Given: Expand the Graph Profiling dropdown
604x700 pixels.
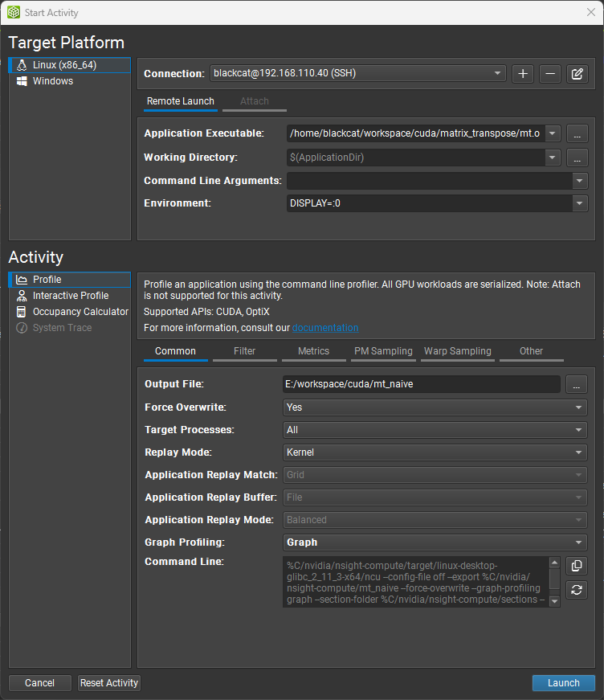Looking at the screenshot, I should click(435, 542).
